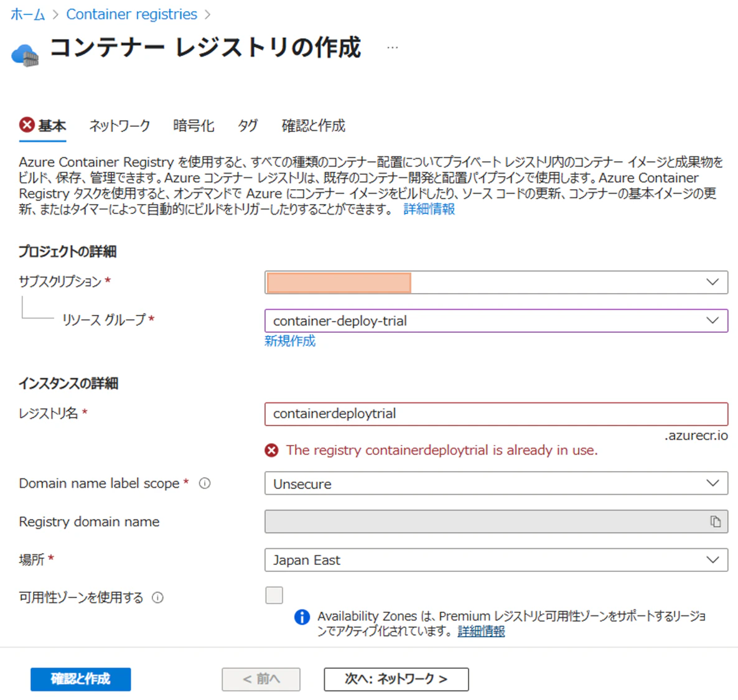
Task: Open the リソース グループ dropdown
Action: tap(496, 320)
